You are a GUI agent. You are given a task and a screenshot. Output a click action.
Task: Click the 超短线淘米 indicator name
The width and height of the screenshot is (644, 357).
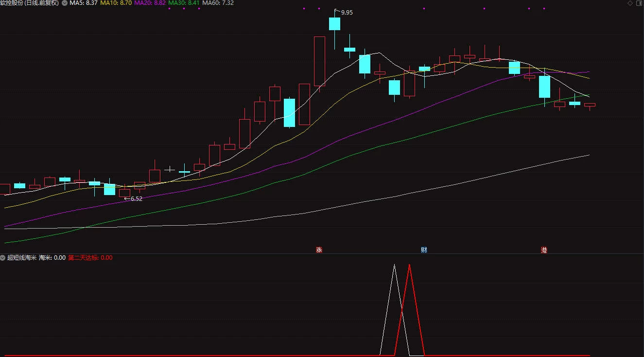point(22,258)
